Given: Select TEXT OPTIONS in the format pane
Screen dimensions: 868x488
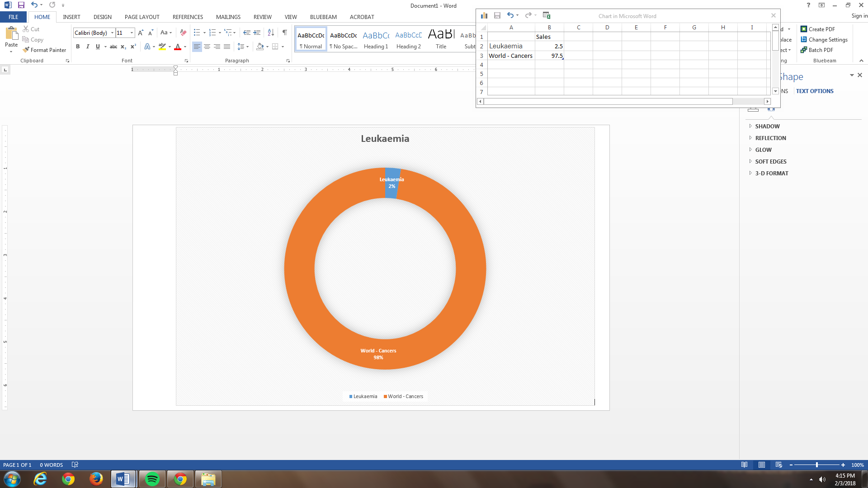Looking at the screenshot, I should point(814,91).
